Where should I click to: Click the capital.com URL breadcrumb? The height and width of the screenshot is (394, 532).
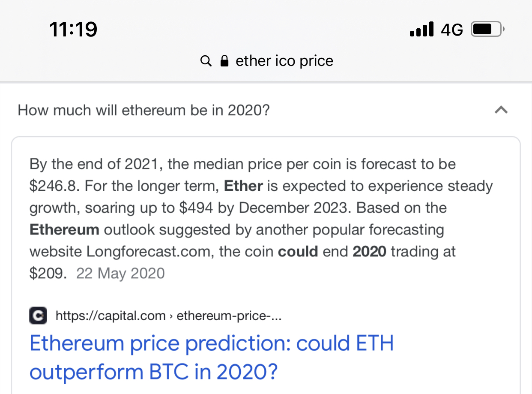pos(168,316)
